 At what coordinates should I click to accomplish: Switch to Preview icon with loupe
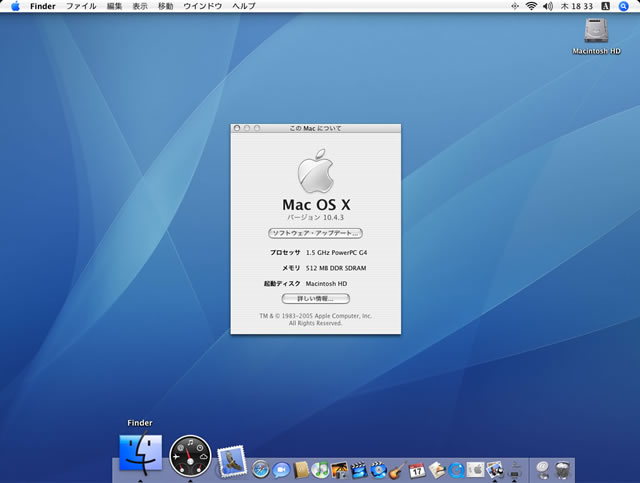coord(495,470)
